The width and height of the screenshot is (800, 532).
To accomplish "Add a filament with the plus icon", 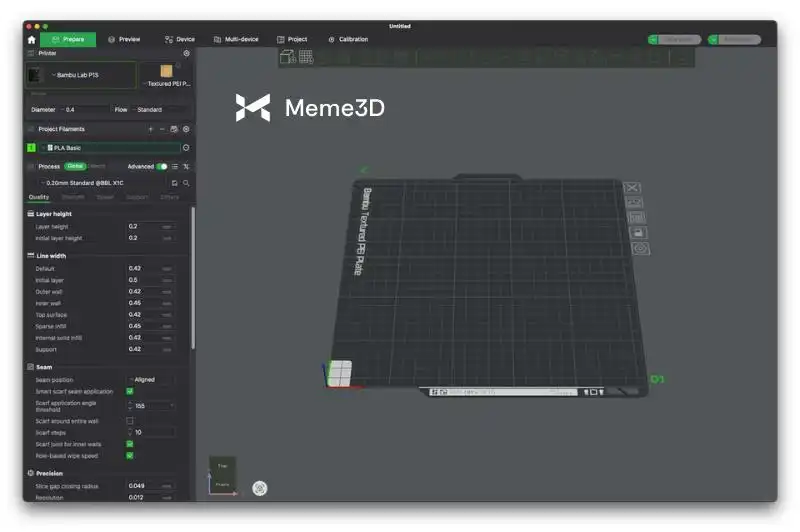I will coord(151,129).
